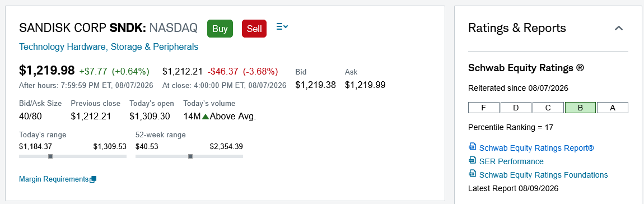Select rating box A

click(613, 108)
